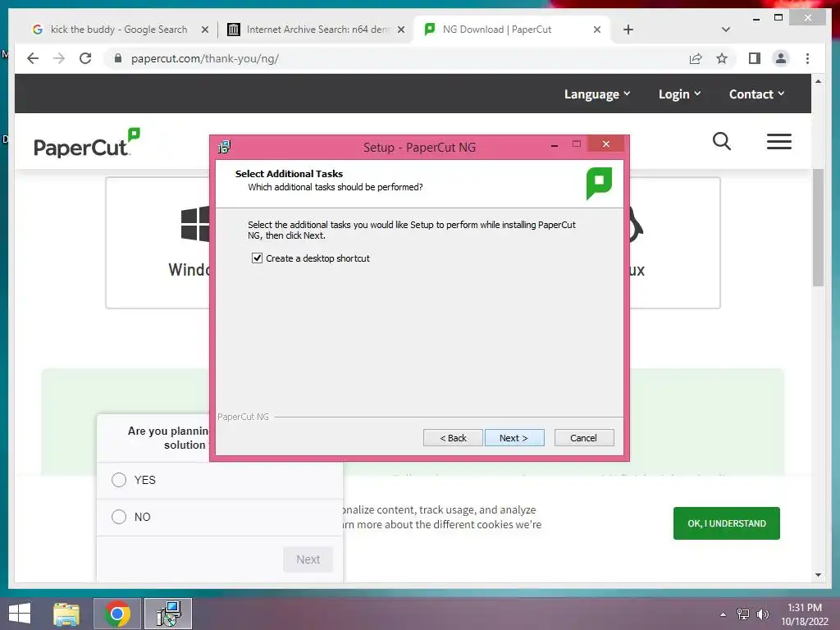Click page scrollbar up arrow
The image size is (840, 630).
[818, 81]
